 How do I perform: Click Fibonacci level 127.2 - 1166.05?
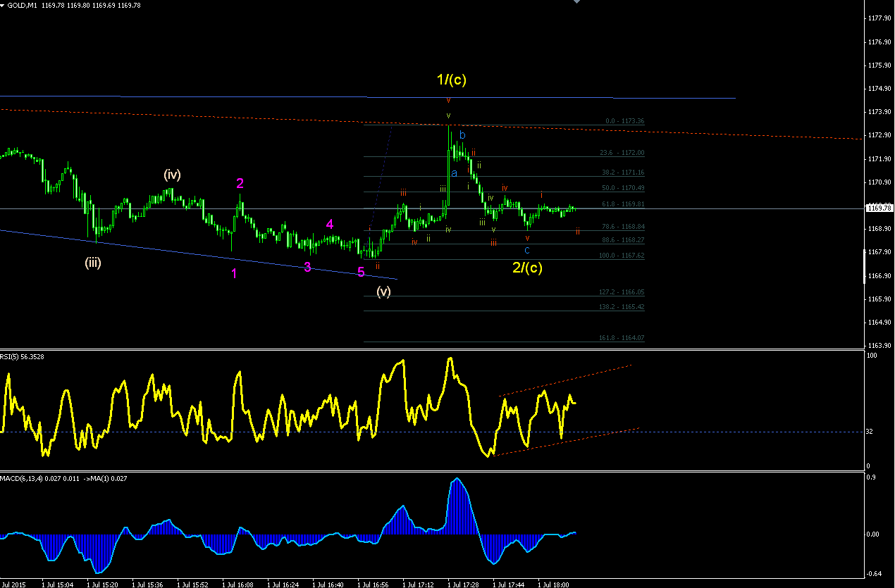coord(621,292)
